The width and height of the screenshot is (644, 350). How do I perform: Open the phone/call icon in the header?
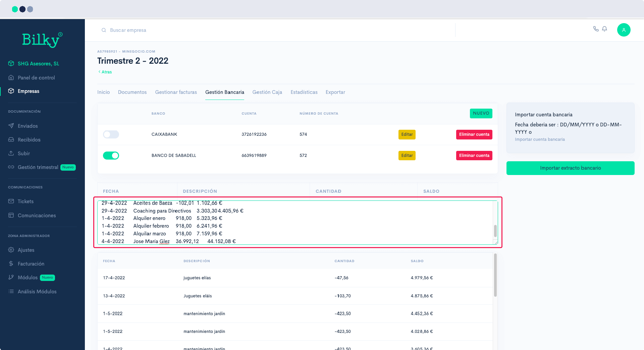[x=596, y=29]
